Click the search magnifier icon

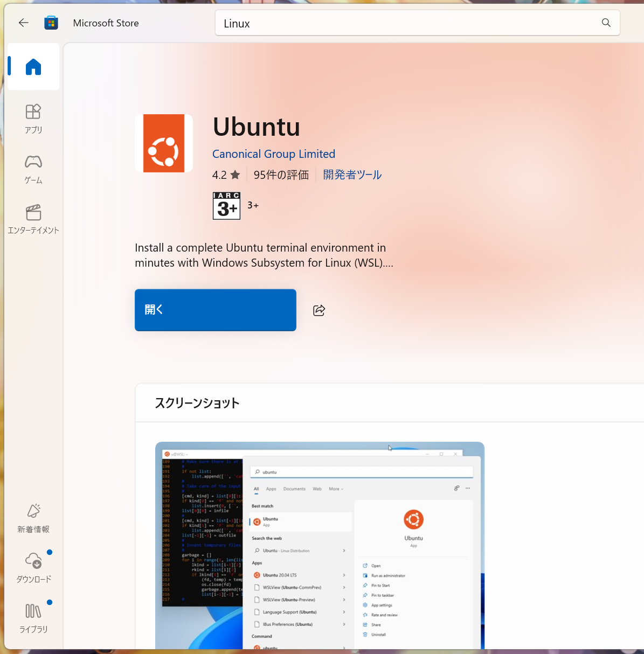(606, 23)
